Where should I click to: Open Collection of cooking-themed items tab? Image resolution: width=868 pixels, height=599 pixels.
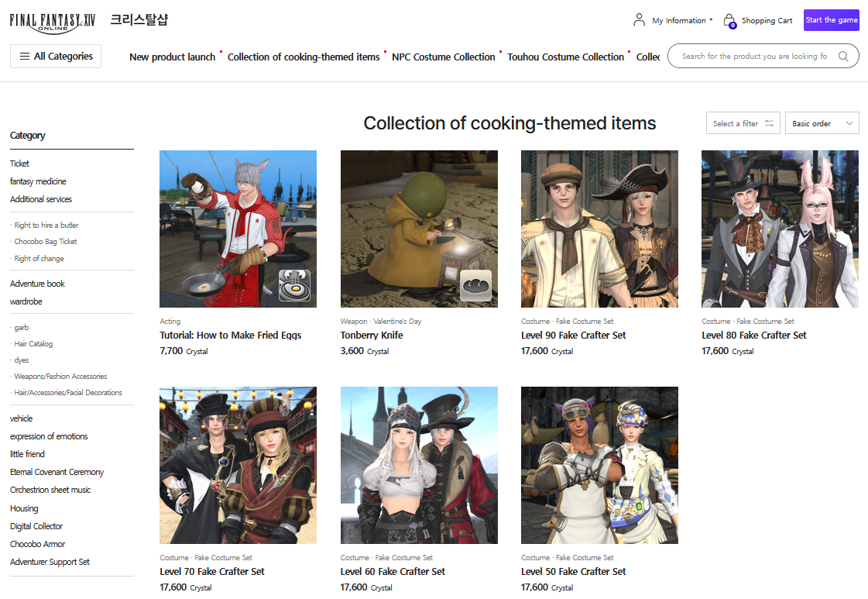(x=304, y=57)
